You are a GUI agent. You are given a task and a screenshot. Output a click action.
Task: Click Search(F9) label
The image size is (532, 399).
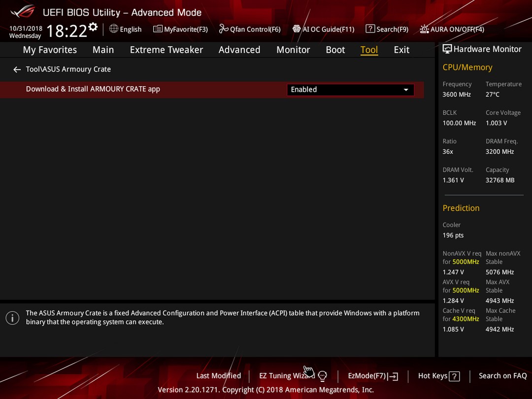pos(393,30)
